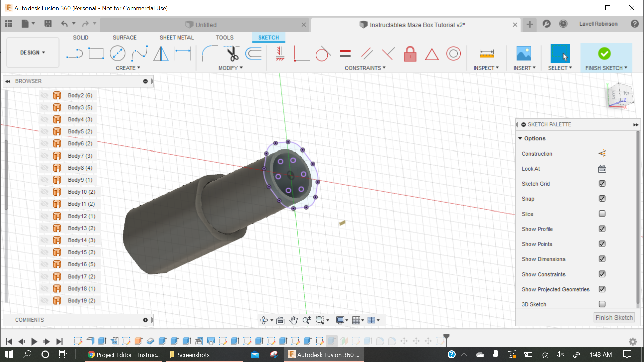Apply the Concentric constraint
This screenshot has height=362, width=644.
453,54
